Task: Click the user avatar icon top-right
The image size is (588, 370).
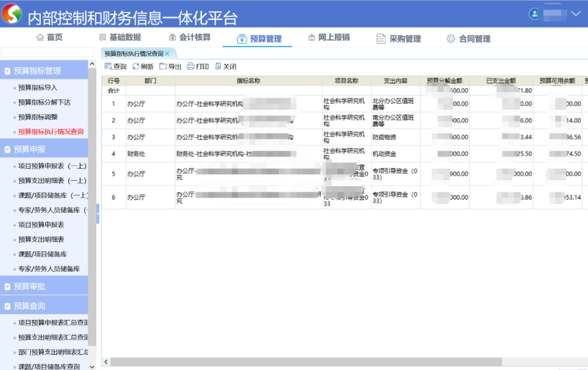Action: pyautogui.click(x=535, y=14)
